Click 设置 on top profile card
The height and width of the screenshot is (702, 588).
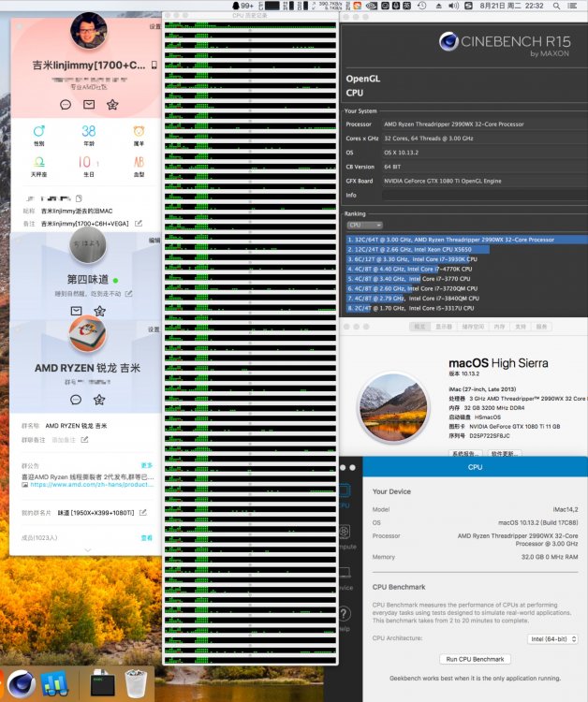point(154,27)
